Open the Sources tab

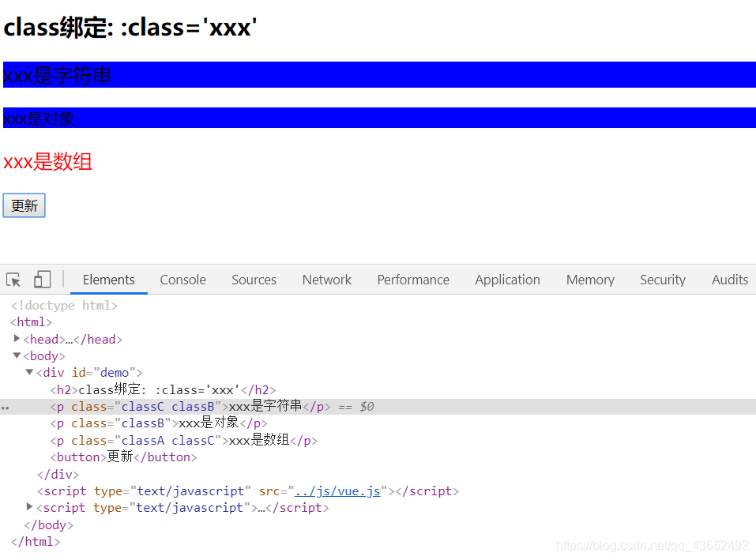click(254, 280)
